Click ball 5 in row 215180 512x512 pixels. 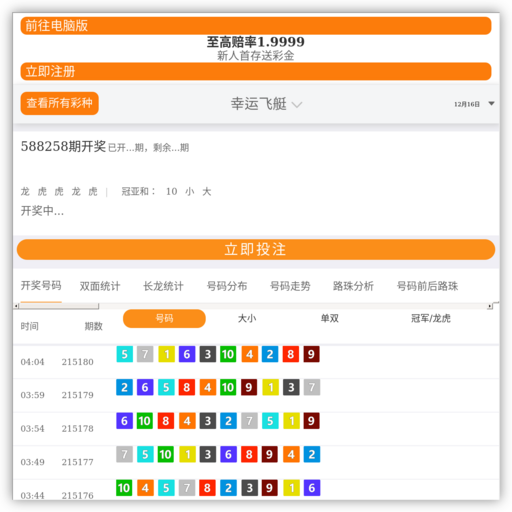pos(125,354)
